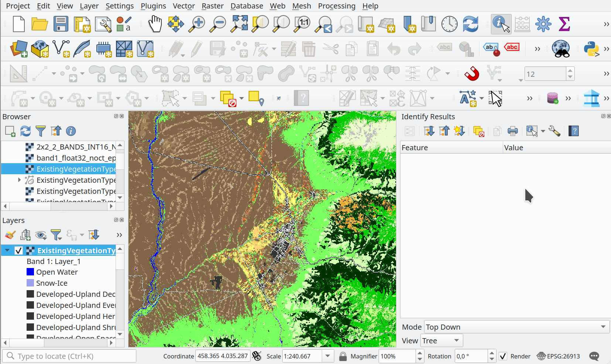Open the Temporal Controller clock icon
The width and height of the screenshot is (611, 364).
(449, 24)
